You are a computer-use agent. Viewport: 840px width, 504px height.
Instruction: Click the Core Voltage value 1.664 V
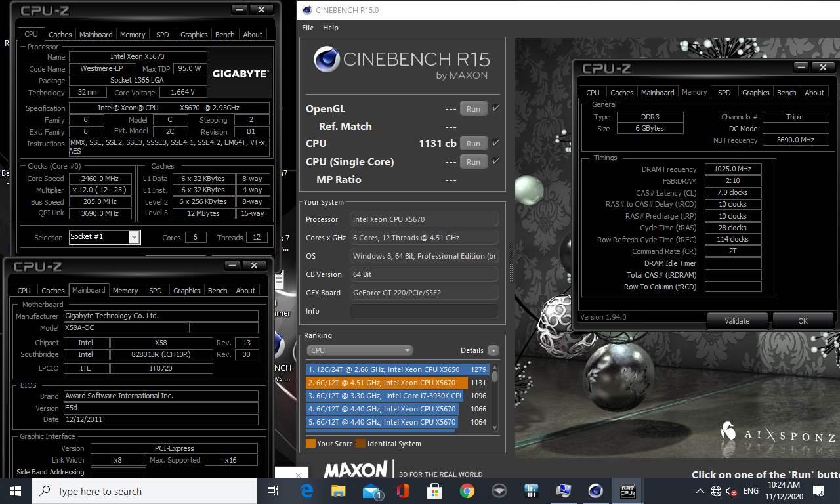pyautogui.click(x=183, y=93)
